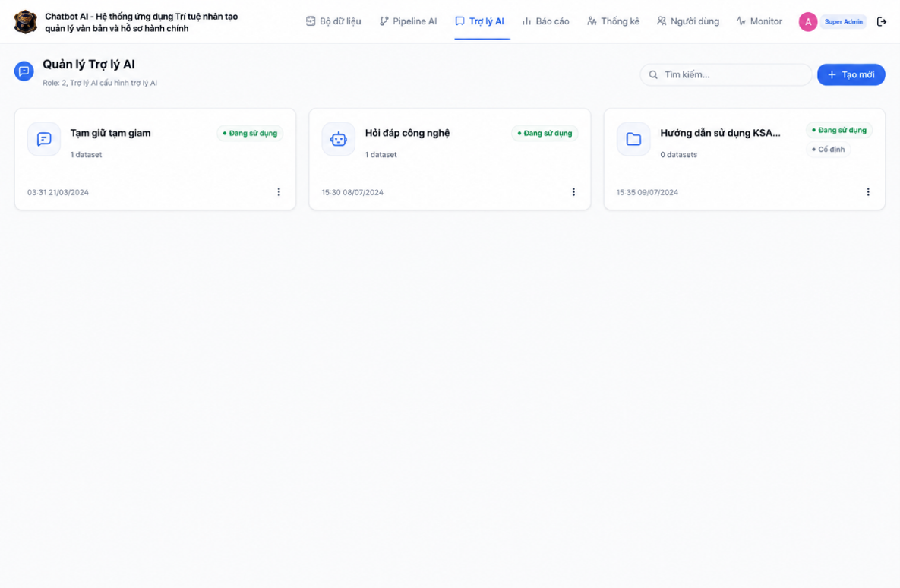The height and width of the screenshot is (588, 900).
Task: Click the folder icon of Hướng dẫn sử dụng KSA
Action: click(633, 139)
